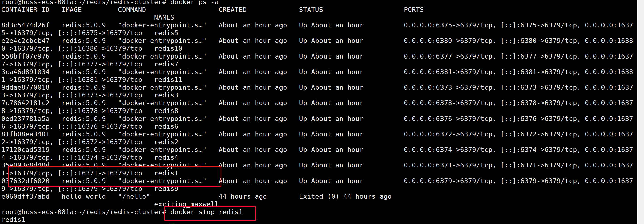
Task: Click the CONTAINER ID column header
Action: pos(25,10)
